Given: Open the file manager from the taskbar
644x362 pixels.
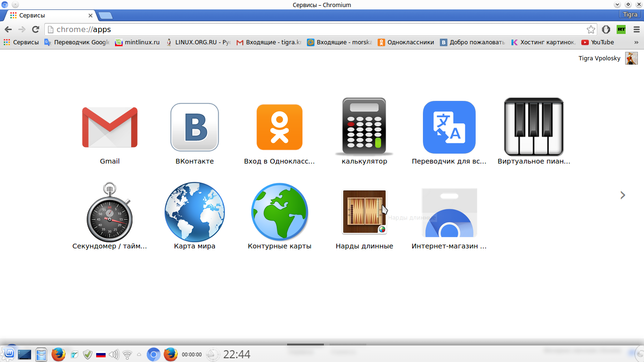Looking at the screenshot, I should tap(41, 354).
